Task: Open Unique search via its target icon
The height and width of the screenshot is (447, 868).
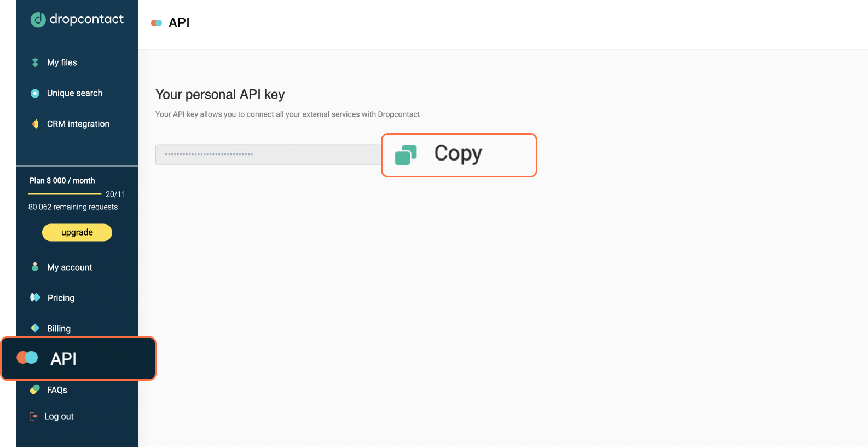Action: pyautogui.click(x=34, y=93)
